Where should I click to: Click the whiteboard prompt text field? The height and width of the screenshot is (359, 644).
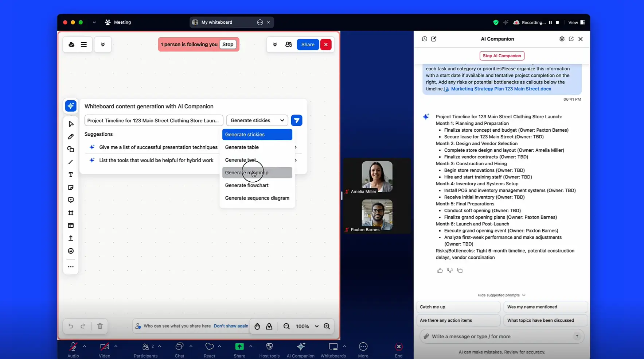(153, 120)
